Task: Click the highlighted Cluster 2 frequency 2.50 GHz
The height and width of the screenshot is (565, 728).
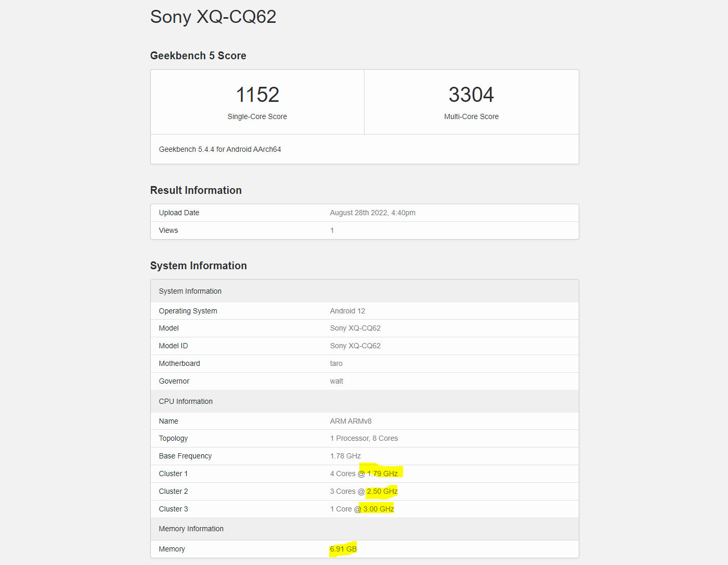Action: (382, 491)
